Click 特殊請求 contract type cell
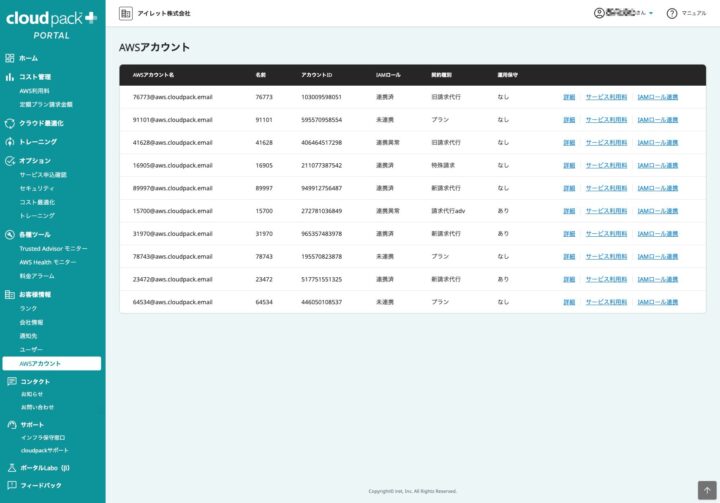Screen dimensions: 720x503 [443, 165]
